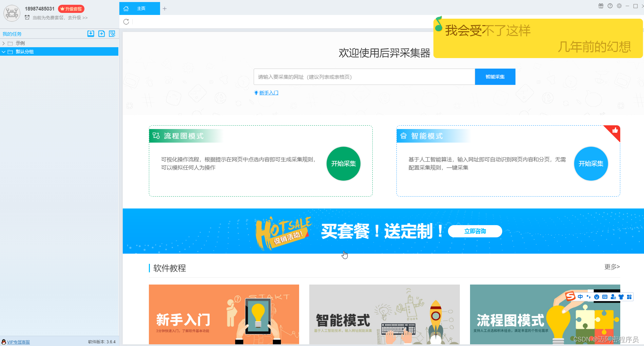644x346 pixels.
Task: Click the 软件版本: 3.6.4 status text
Action: click(x=102, y=342)
